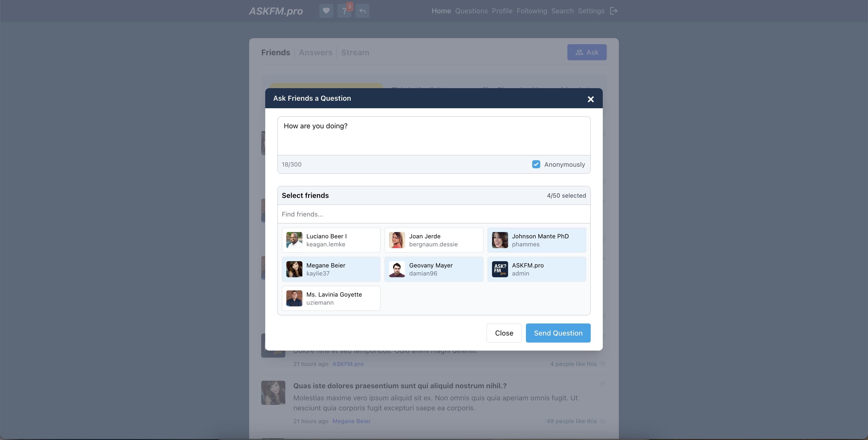This screenshot has height=440, width=868.
Task: Click the Megane Beier author link
Action: point(351,421)
